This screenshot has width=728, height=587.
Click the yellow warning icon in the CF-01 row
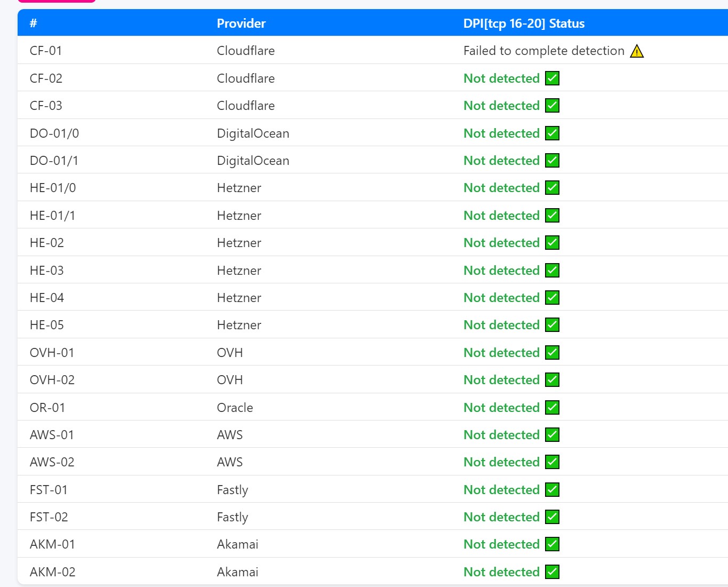(x=637, y=51)
